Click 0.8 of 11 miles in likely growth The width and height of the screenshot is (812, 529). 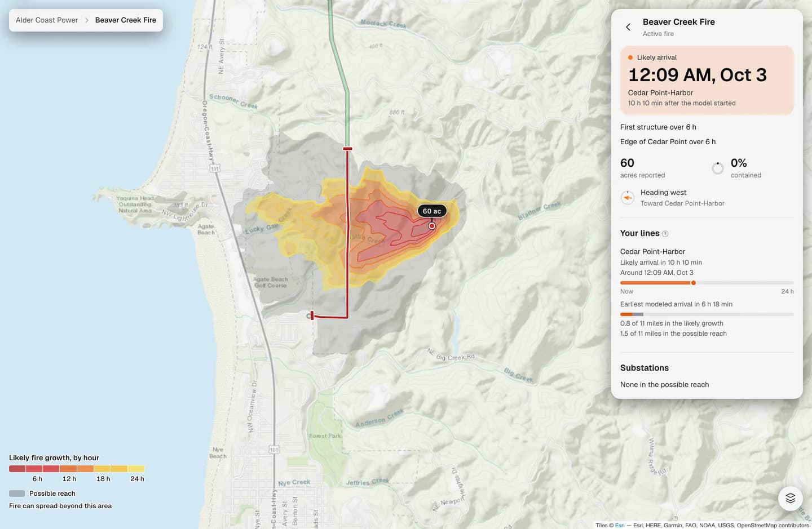(672, 323)
